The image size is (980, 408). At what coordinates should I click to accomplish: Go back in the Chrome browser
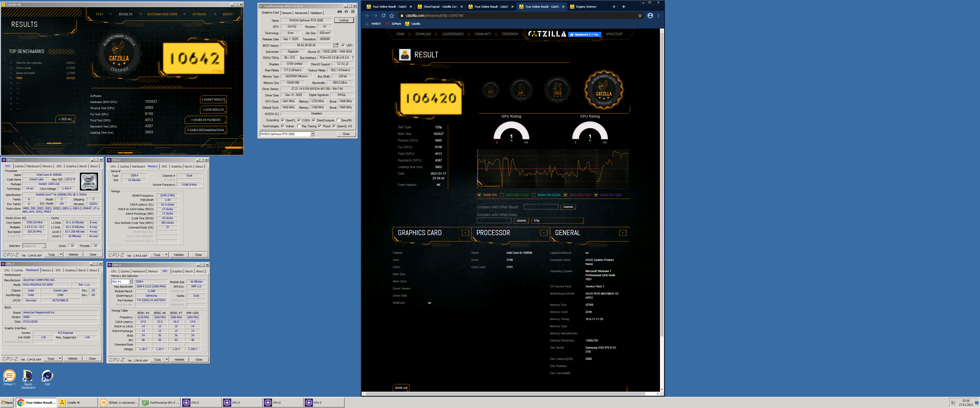point(367,16)
